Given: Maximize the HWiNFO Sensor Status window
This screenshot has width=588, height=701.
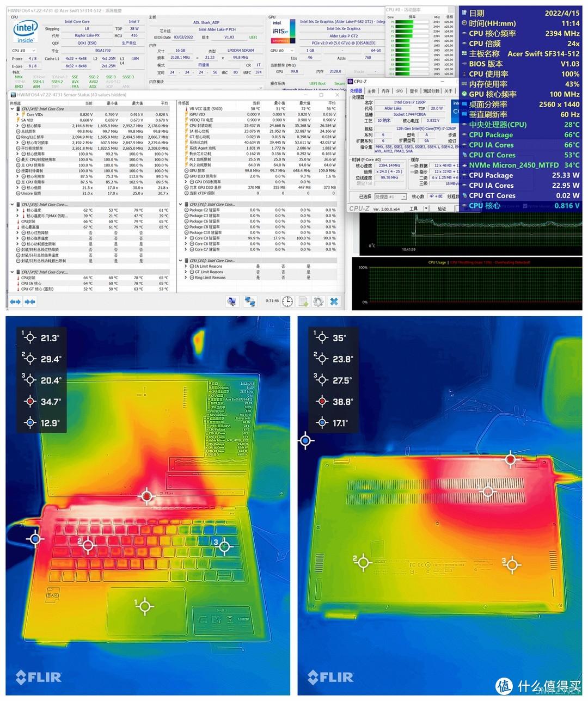Looking at the screenshot, I should 321,95.
